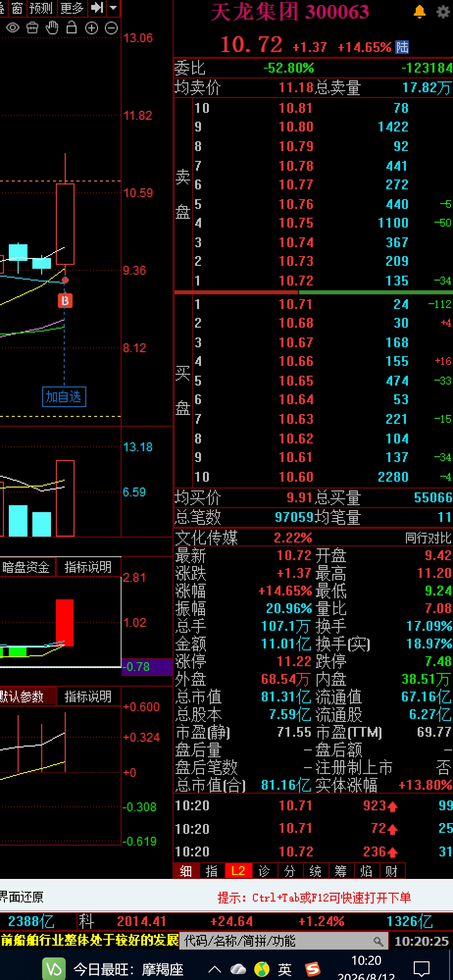This screenshot has height=980, width=453.
Task: Open the 预测 forecast menu
Action: click(x=40, y=8)
